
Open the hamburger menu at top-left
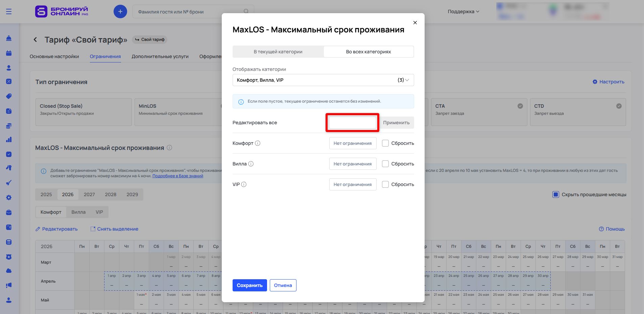coord(9,12)
